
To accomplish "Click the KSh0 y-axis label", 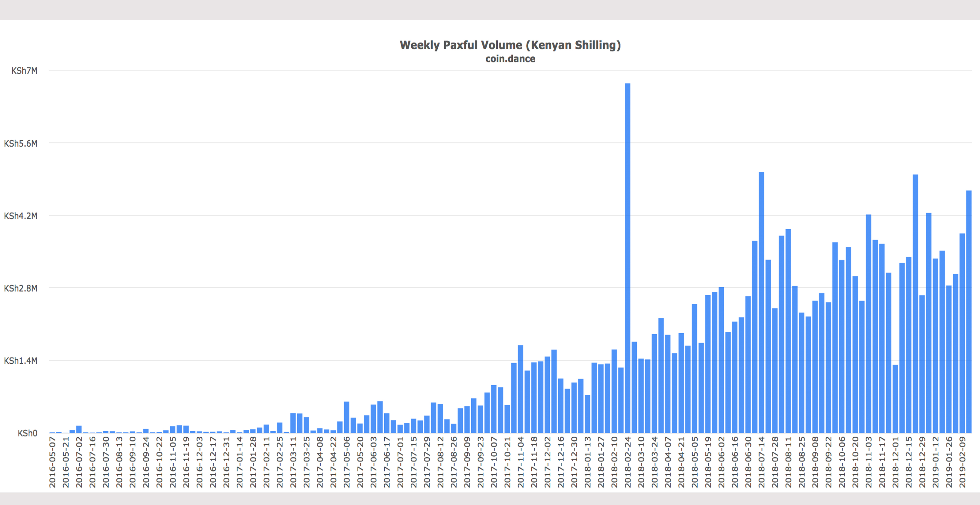I will (27, 433).
